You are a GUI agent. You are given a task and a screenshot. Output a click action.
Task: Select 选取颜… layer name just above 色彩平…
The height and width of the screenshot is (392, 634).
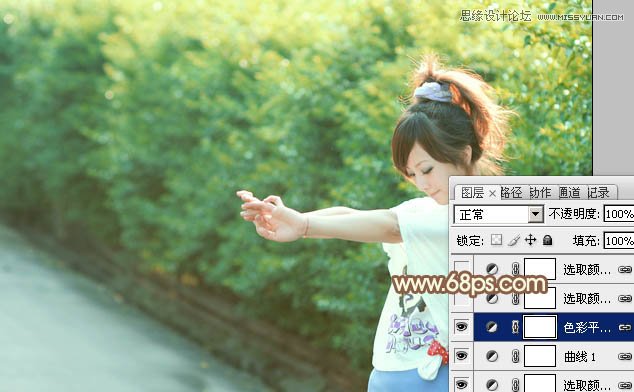587,299
